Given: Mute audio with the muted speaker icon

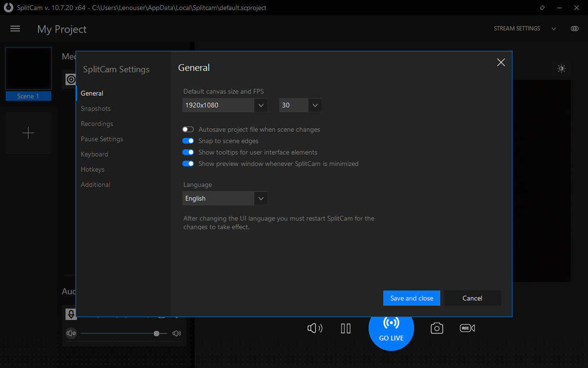Looking at the screenshot, I should pyautogui.click(x=71, y=333).
